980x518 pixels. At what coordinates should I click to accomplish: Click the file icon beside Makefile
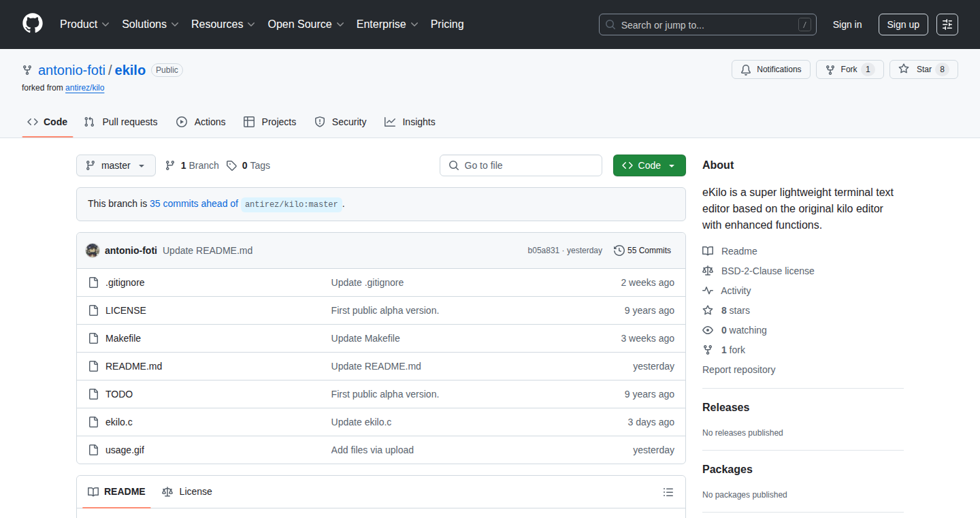93,338
